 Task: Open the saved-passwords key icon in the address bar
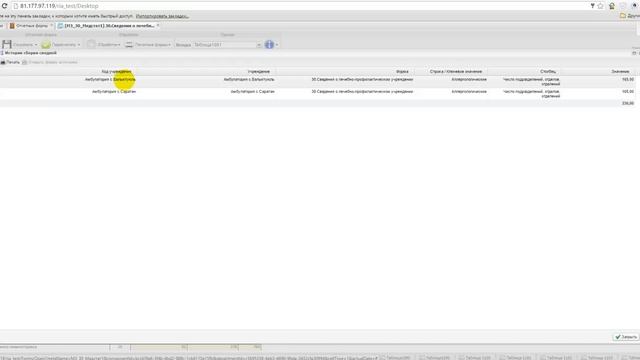[592, 6]
